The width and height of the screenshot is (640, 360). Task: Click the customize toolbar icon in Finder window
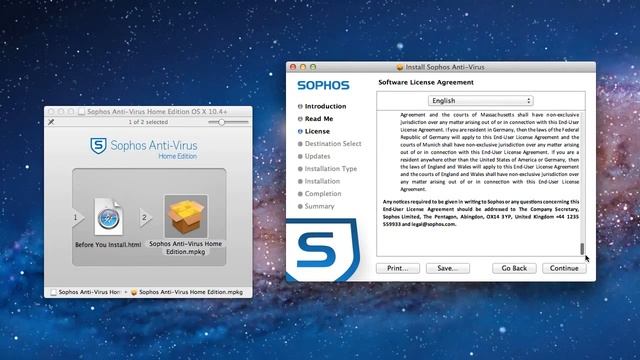point(51,122)
